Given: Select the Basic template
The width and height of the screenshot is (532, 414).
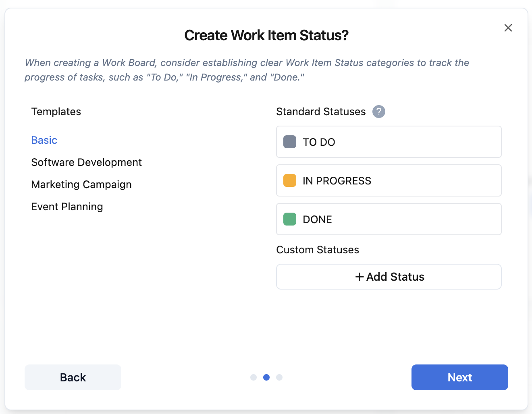Looking at the screenshot, I should 44,140.
